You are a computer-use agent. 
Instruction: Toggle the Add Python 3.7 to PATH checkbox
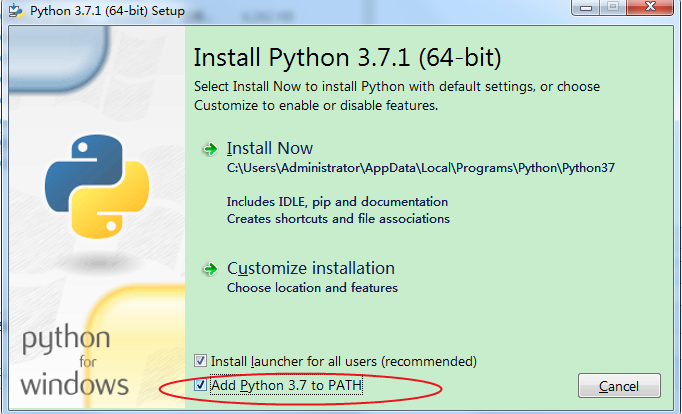point(200,385)
